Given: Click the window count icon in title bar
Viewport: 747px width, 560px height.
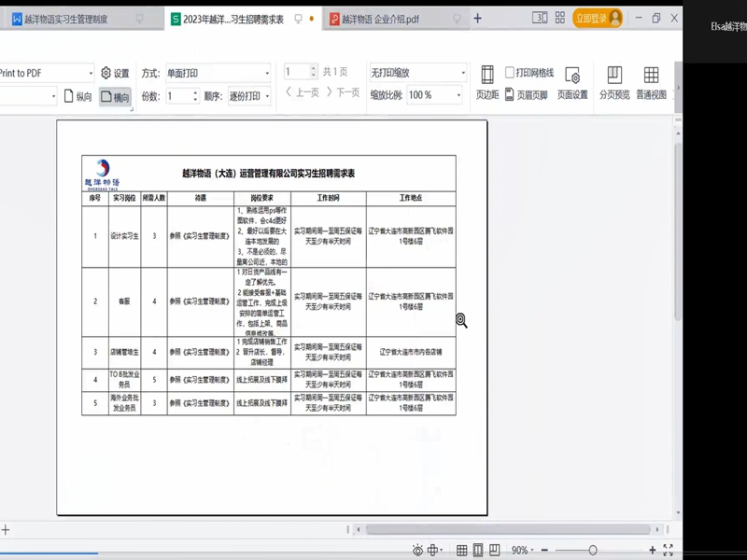Looking at the screenshot, I should 540,18.
